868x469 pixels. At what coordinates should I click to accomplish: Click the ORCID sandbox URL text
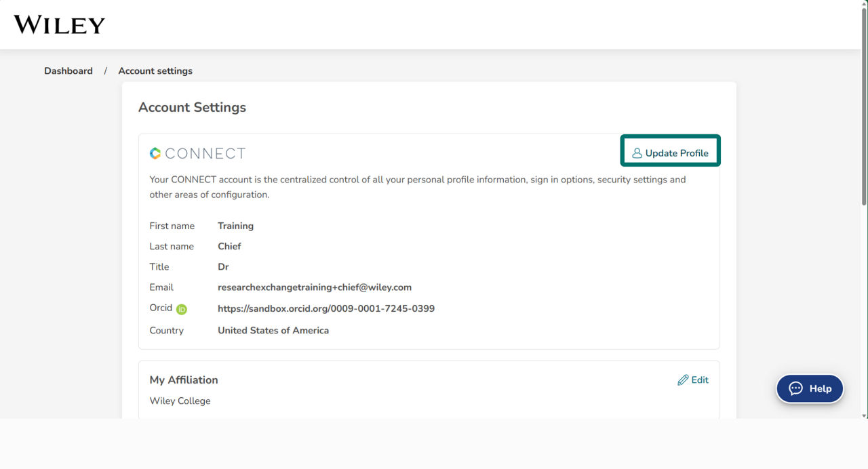click(x=326, y=309)
